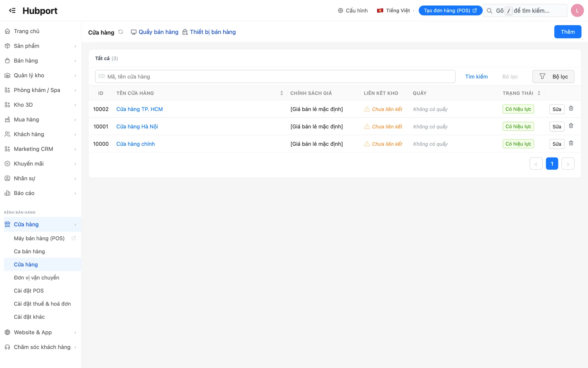The image size is (588, 368).
Task: Click Sửa button for Cửa hàng chính
Action: point(556,144)
